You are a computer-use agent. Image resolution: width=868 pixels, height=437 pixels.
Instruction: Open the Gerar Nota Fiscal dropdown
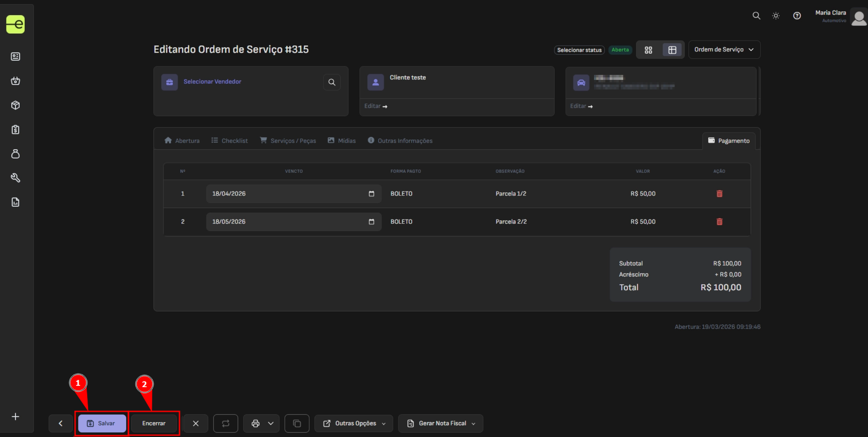click(441, 423)
